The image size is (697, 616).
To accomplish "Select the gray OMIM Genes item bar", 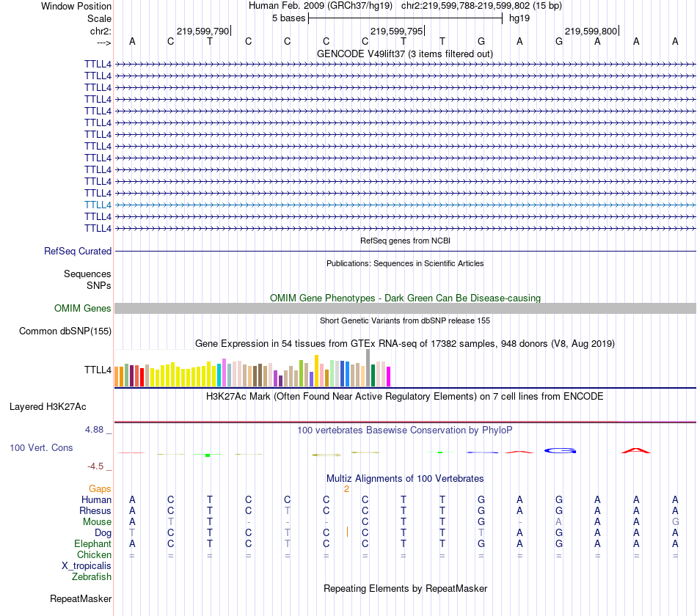I will coord(405,309).
